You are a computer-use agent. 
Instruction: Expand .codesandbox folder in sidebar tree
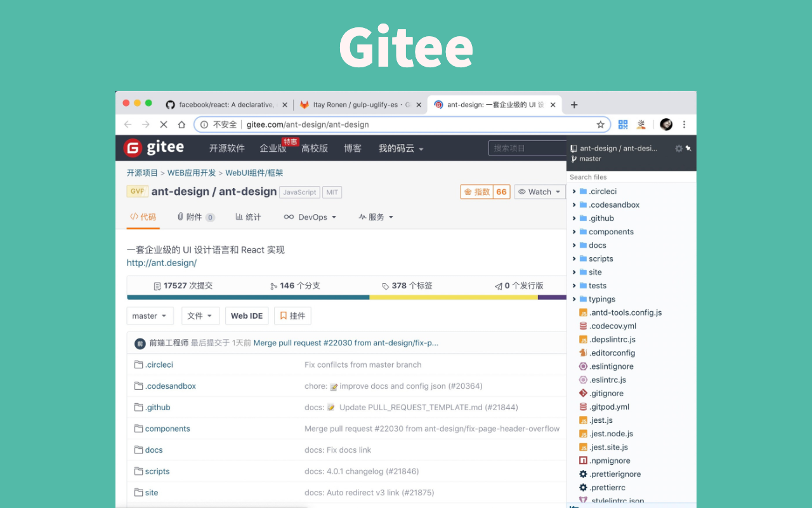tap(574, 204)
